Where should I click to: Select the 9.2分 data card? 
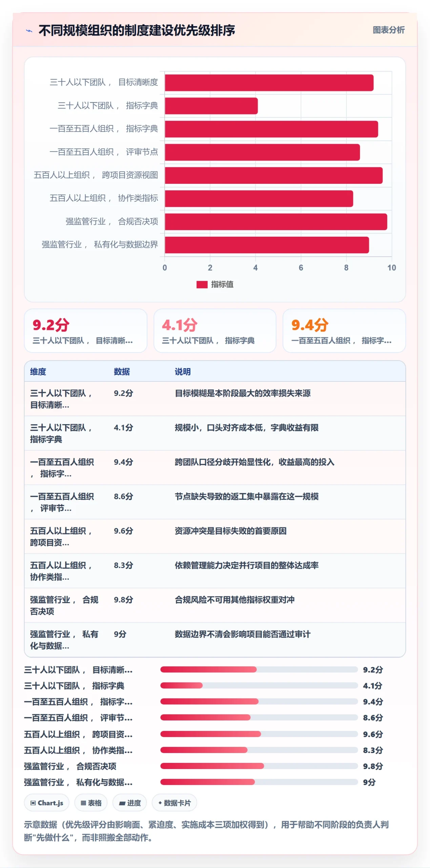tap(85, 330)
